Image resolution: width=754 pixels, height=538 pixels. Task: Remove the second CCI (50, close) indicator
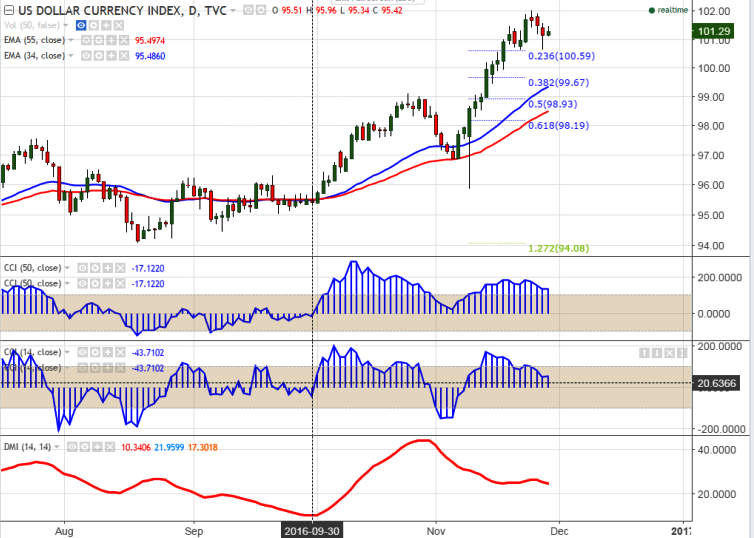[x=120, y=284]
